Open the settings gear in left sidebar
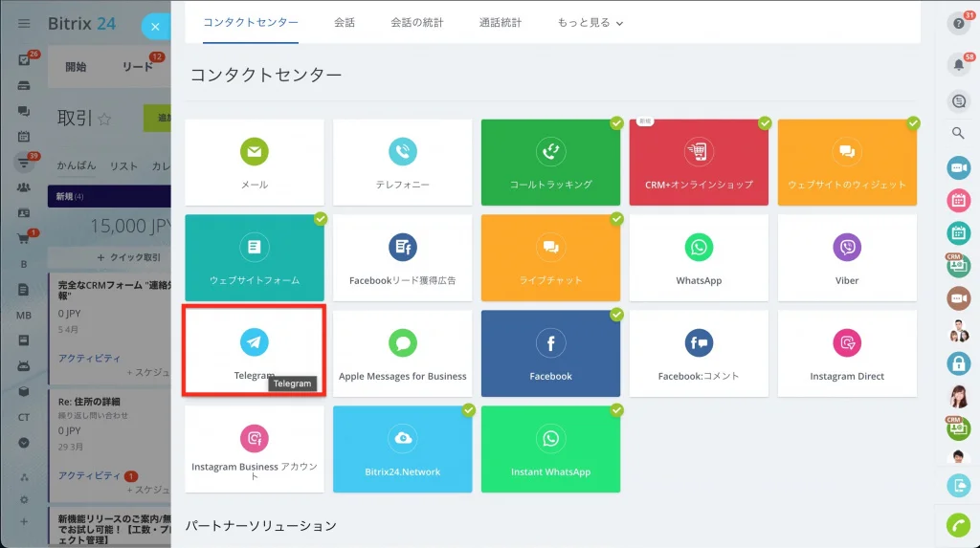This screenshot has height=548, width=980. click(x=24, y=500)
